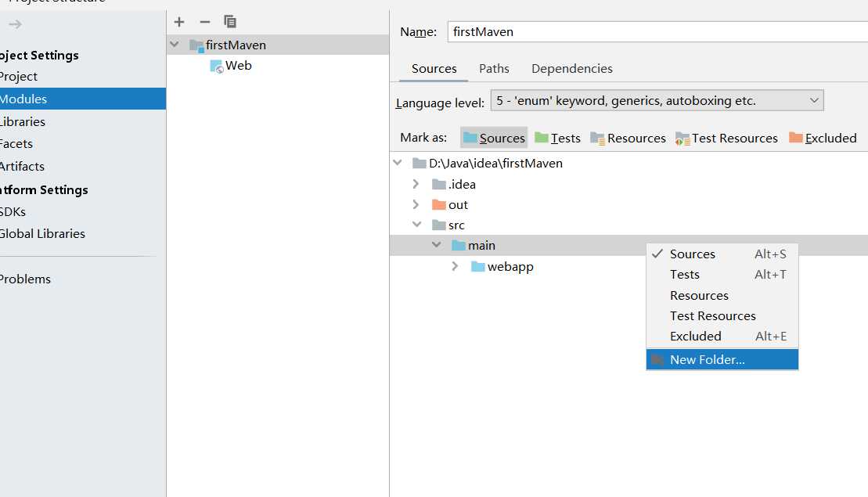Collapse the src folder

click(x=417, y=224)
